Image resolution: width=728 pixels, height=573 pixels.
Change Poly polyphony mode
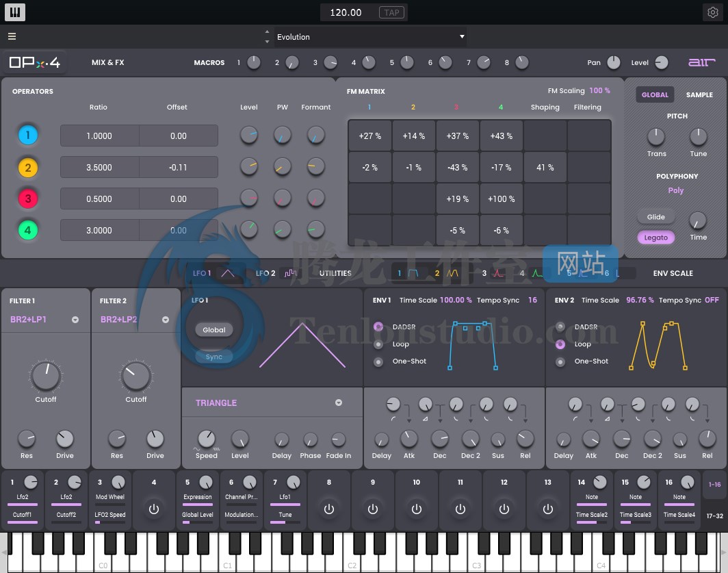click(x=675, y=190)
